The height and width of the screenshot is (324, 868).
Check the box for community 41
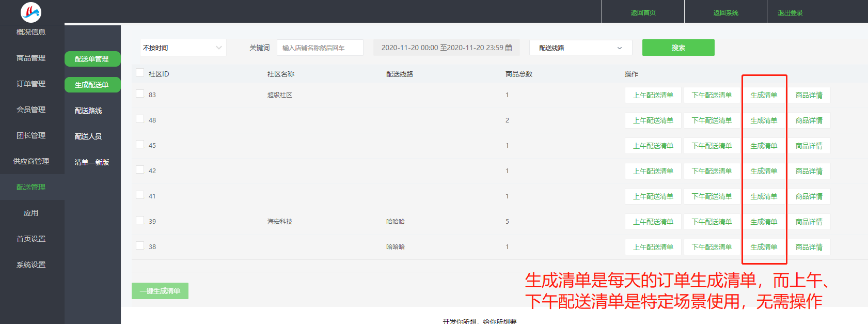[140, 195]
